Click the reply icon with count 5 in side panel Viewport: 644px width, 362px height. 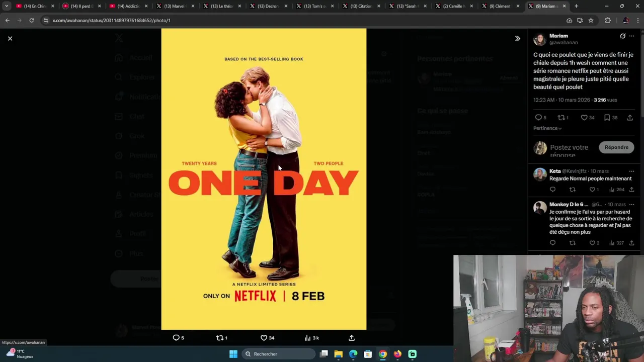538,118
